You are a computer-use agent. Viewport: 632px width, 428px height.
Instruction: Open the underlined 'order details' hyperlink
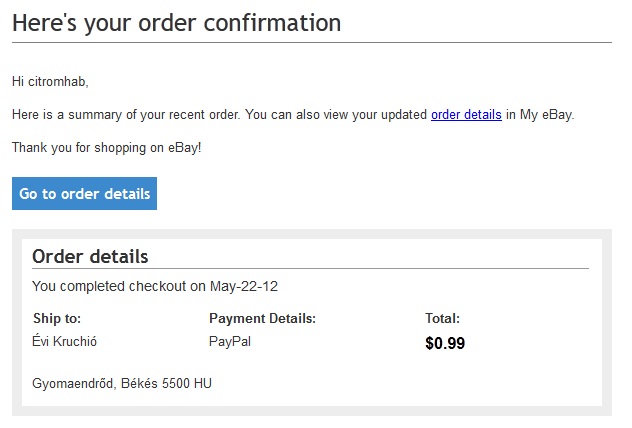point(466,115)
